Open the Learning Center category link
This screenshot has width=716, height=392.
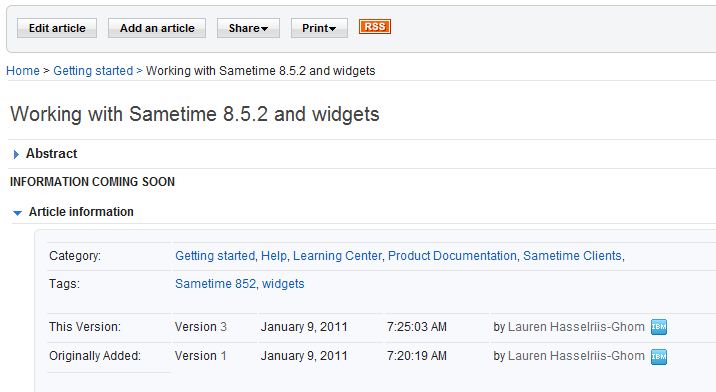coord(337,256)
